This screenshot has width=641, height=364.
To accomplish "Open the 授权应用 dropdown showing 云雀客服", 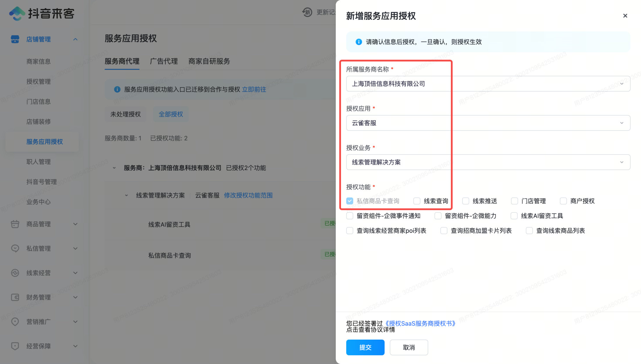I will click(488, 123).
